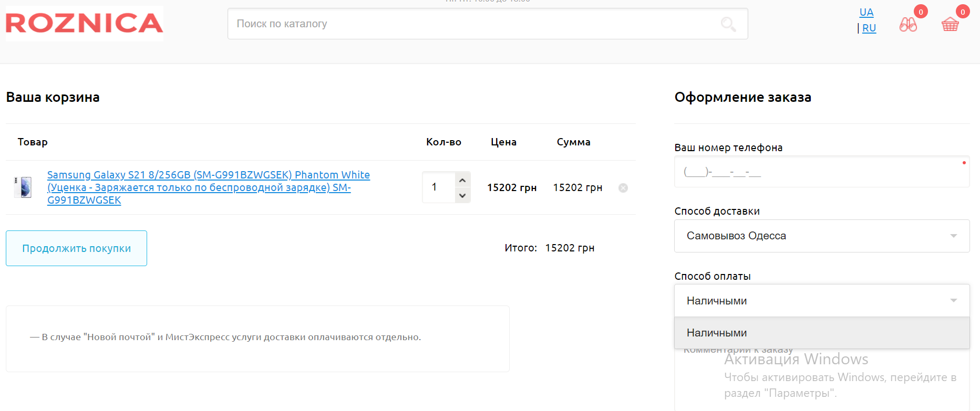980x411 pixels.
Task: Increase product quantity with up arrow
Action: point(462,180)
